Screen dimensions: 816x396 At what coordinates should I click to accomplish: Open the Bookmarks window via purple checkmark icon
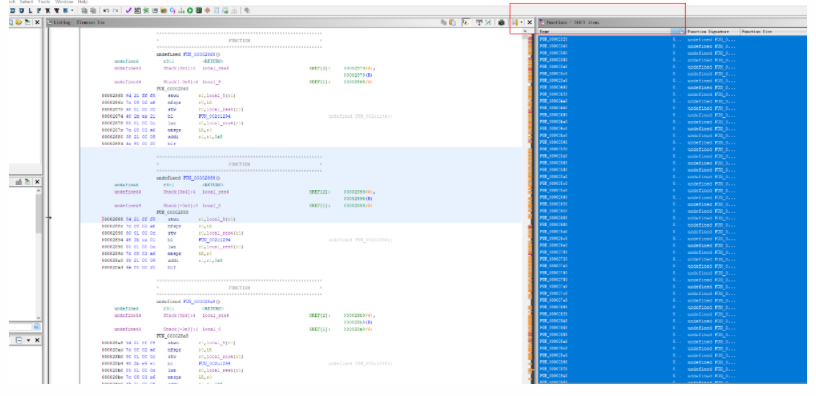pyautogui.click(x=129, y=10)
